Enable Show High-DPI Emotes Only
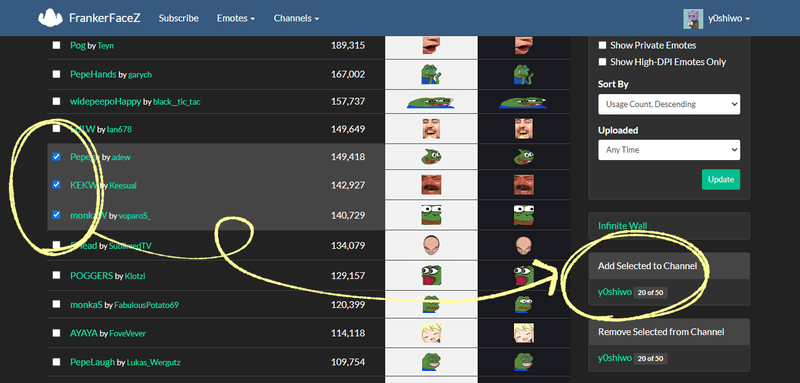The height and width of the screenshot is (383, 800). (x=602, y=62)
